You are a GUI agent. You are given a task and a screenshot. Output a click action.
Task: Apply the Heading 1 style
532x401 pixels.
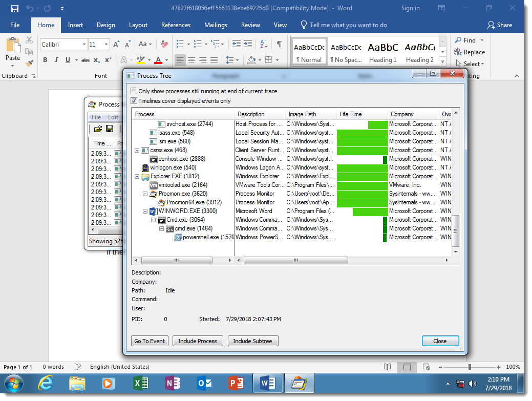pyautogui.click(x=382, y=51)
